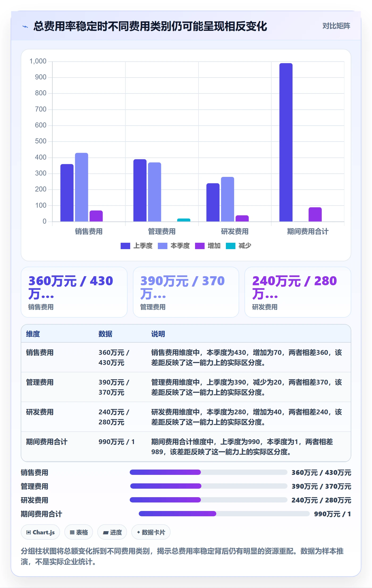Click the 管理费用 减少 teal bar
The height and width of the screenshot is (588, 372).
[x=184, y=220]
